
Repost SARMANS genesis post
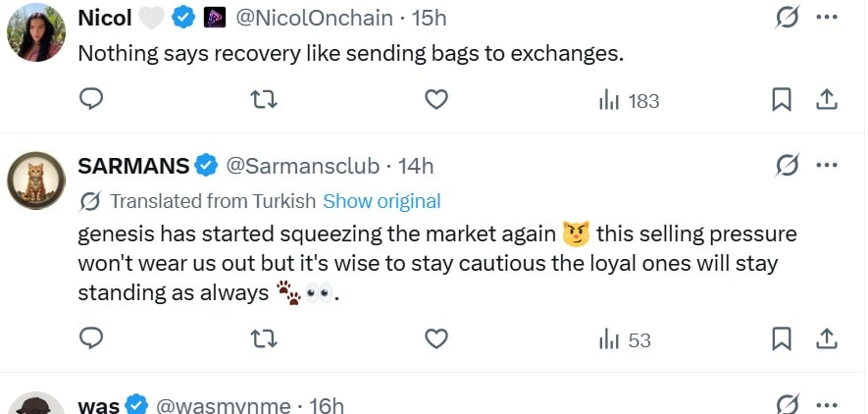(264, 339)
